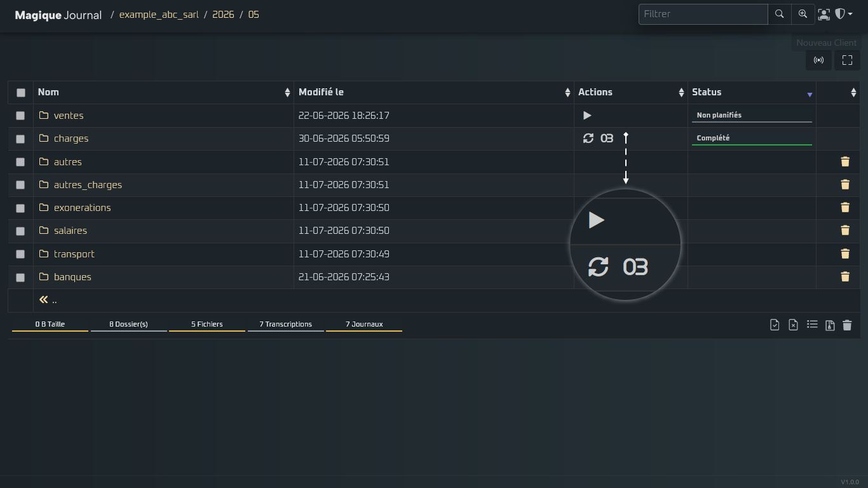Click the date 21-06-2026 07:25:43

344,277
